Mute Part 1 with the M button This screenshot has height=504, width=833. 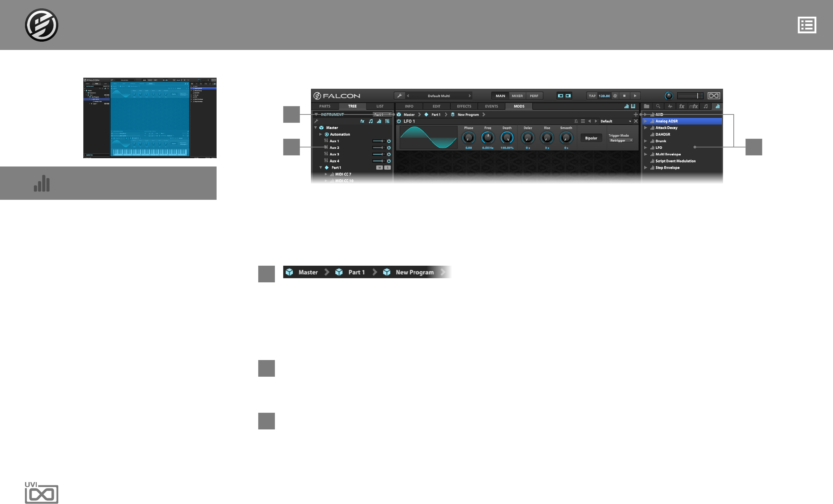tap(379, 168)
